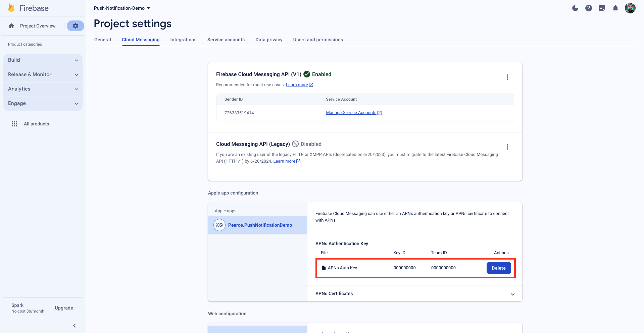Open the Push-Notification-Demo project dropdown
The image size is (644, 333).
(122, 8)
